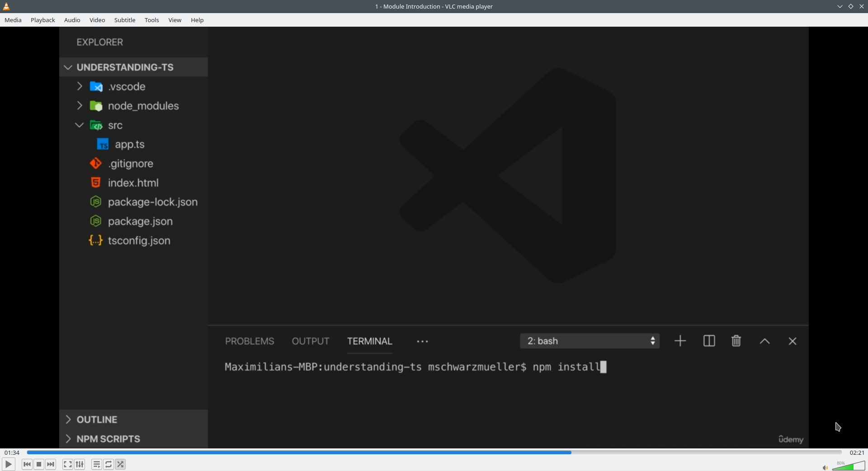Click the node_modules folder icon
The width and height of the screenshot is (868, 471).
tap(96, 106)
